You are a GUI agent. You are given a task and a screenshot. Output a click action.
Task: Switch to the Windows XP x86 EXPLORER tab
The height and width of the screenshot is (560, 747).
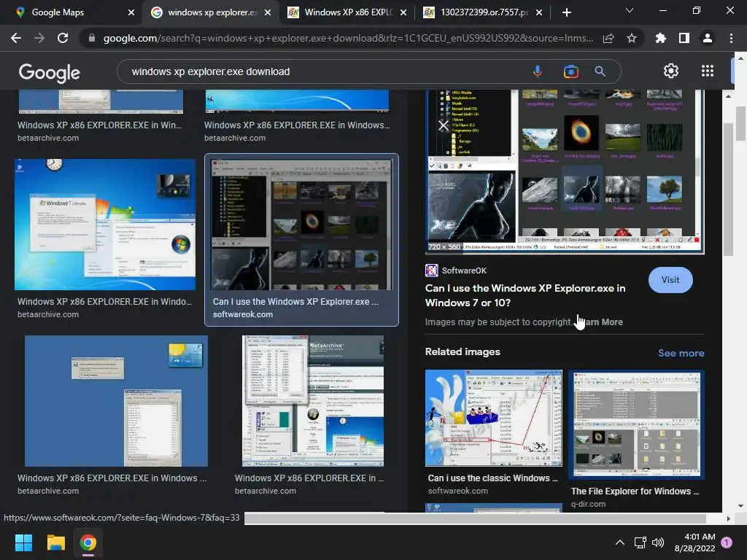click(347, 12)
